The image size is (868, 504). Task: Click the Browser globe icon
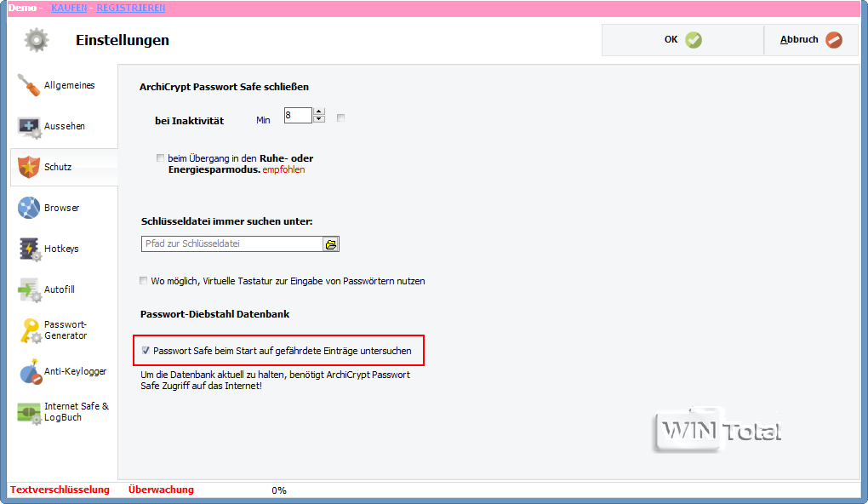tap(28, 208)
